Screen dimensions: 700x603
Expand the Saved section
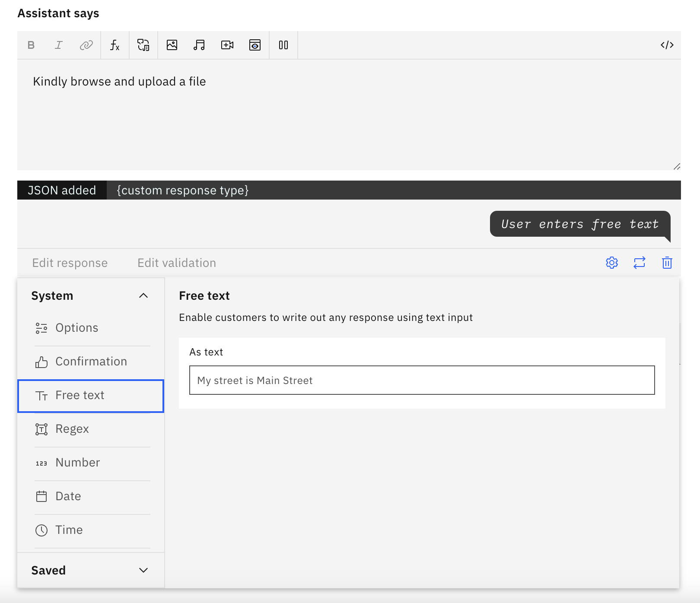coord(144,570)
